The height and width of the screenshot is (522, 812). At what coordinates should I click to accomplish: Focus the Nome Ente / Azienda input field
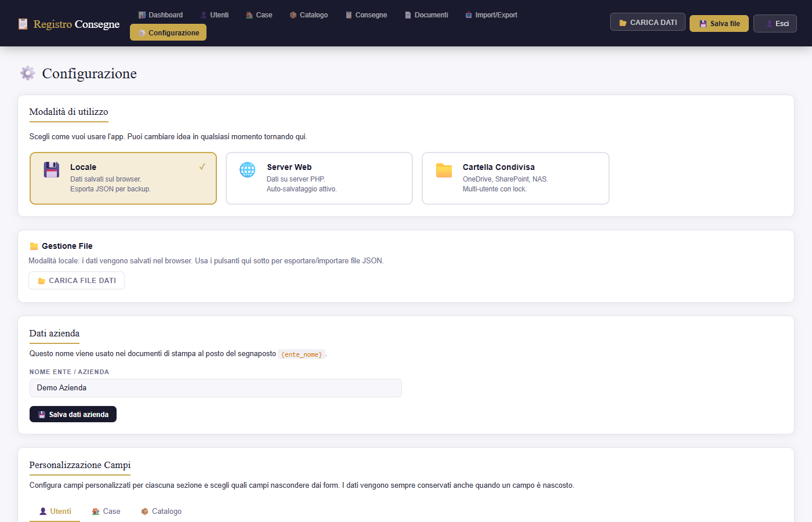pos(215,388)
